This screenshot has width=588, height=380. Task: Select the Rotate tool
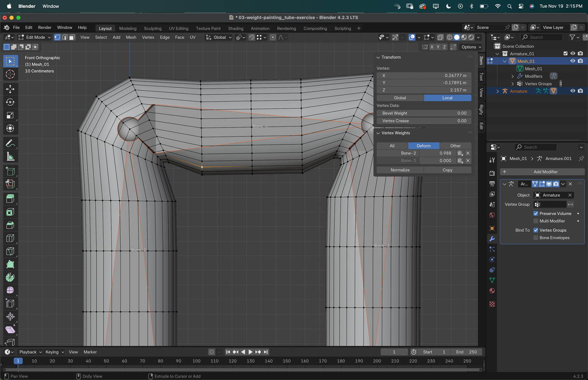pos(11,102)
